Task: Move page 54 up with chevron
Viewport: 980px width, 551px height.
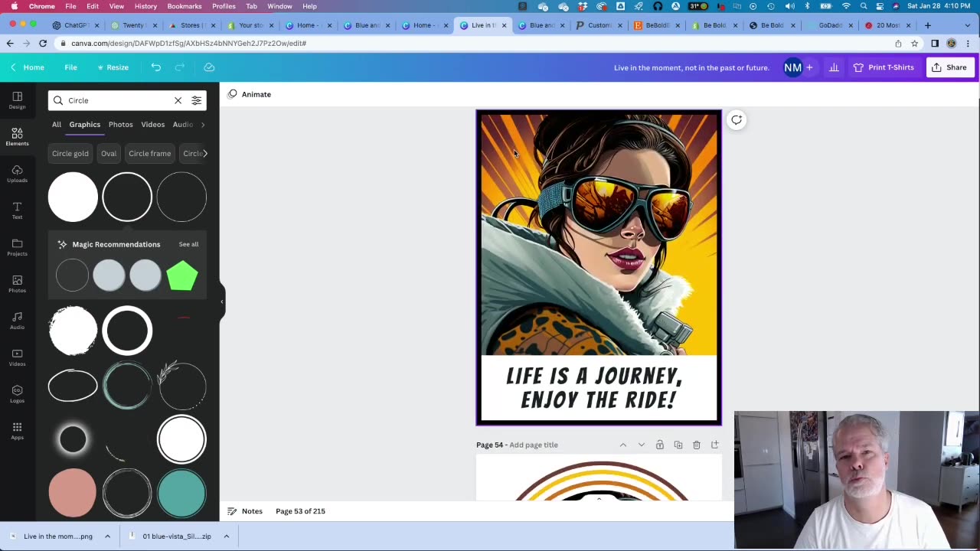Action: pyautogui.click(x=623, y=445)
